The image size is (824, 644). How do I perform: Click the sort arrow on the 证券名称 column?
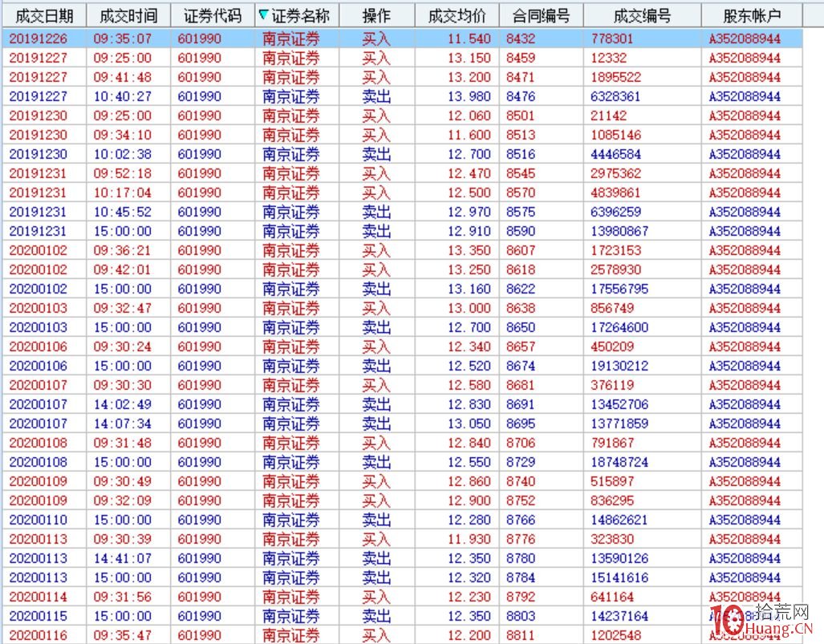[x=264, y=16]
